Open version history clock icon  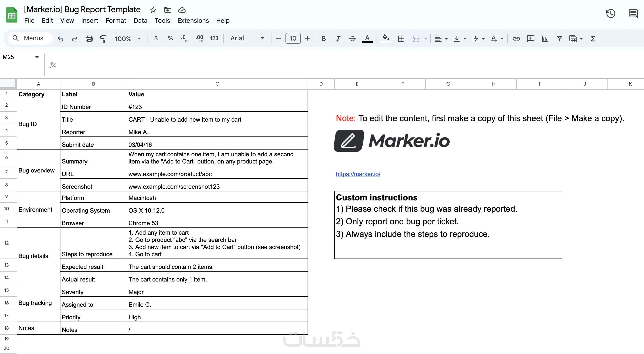(x=610, y=14)
